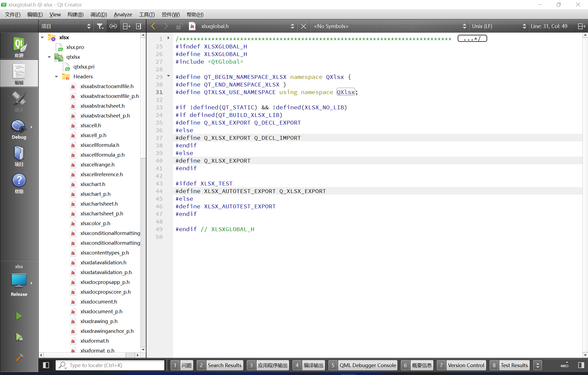This screenshot has height=375, width=588.
Task: Collapse the Headers folder in tree
Action: [56, 77]
